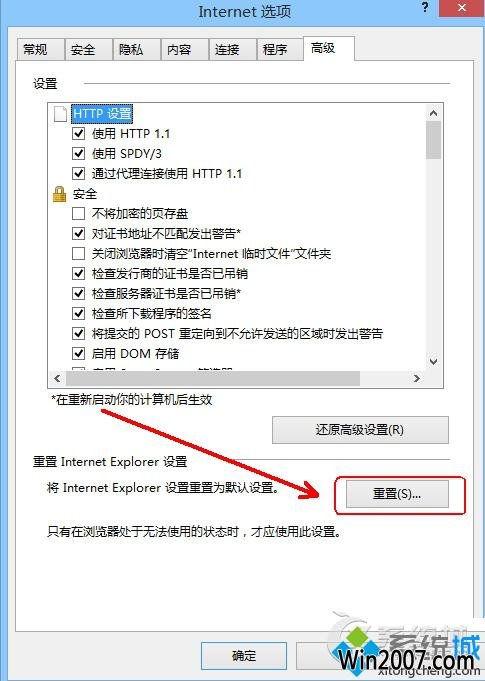
Task: Enable 不将加密的页存盘 checkbox
Action: [x=78, y=213]
